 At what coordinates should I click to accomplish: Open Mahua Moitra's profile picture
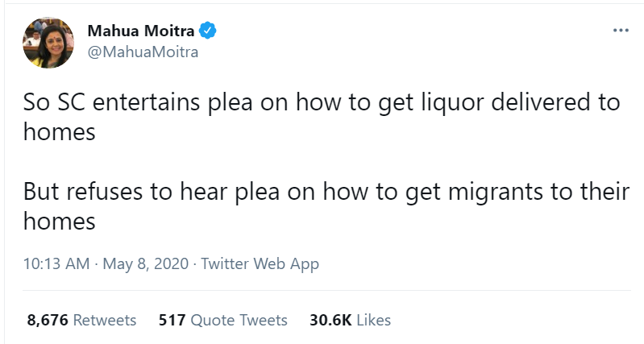(48, 43)
